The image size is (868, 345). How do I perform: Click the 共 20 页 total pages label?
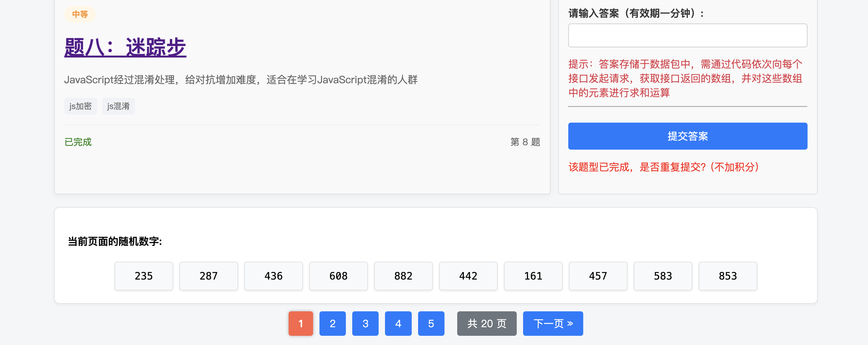(486, 323)
